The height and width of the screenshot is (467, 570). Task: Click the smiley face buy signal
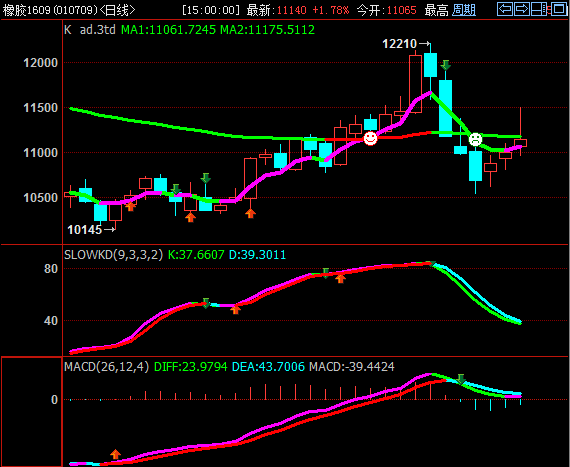tap(370, 138)
